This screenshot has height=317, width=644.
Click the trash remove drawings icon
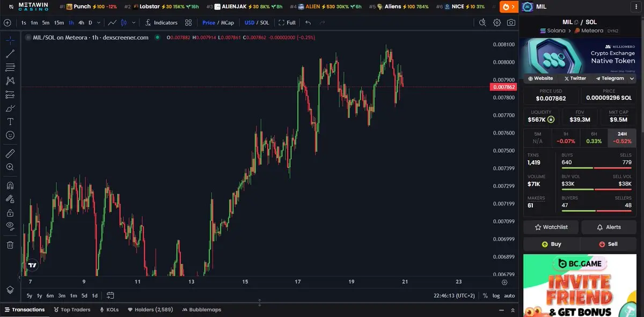(10, 245)
